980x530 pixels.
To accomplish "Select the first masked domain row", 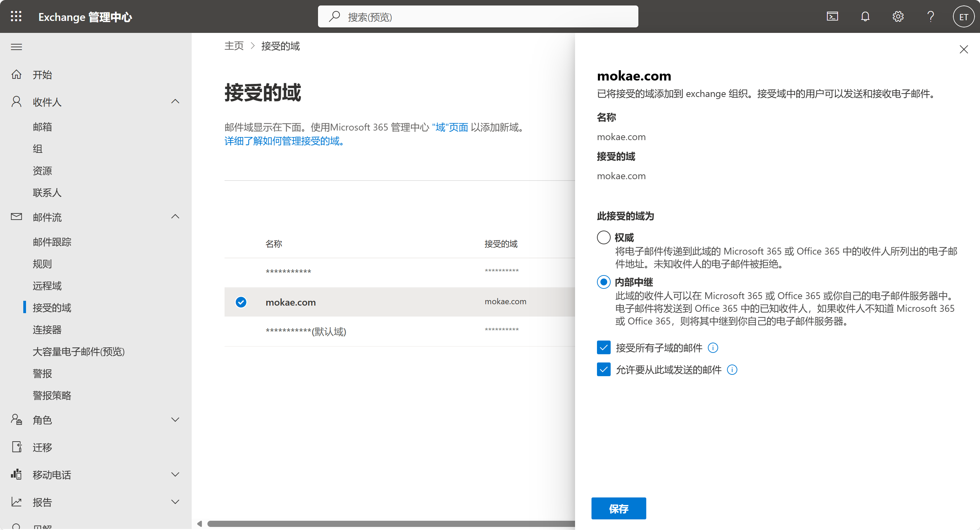I will click(x=399, y=272).
